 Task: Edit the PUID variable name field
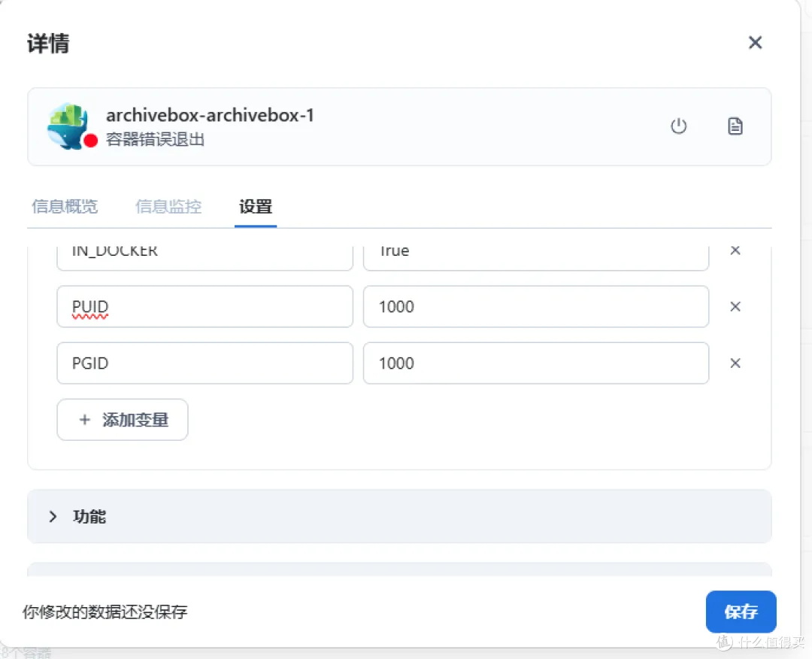[205, 307]
